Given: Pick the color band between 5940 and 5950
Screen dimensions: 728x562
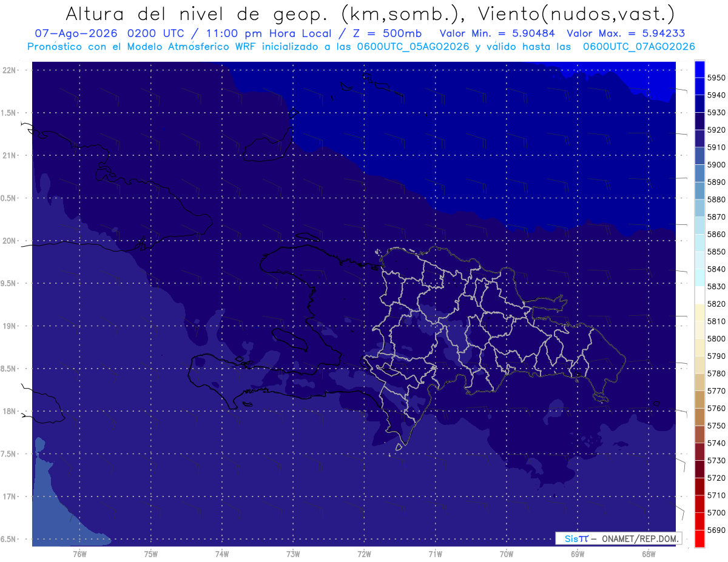Looking at the screenshot, I should 699,87.
